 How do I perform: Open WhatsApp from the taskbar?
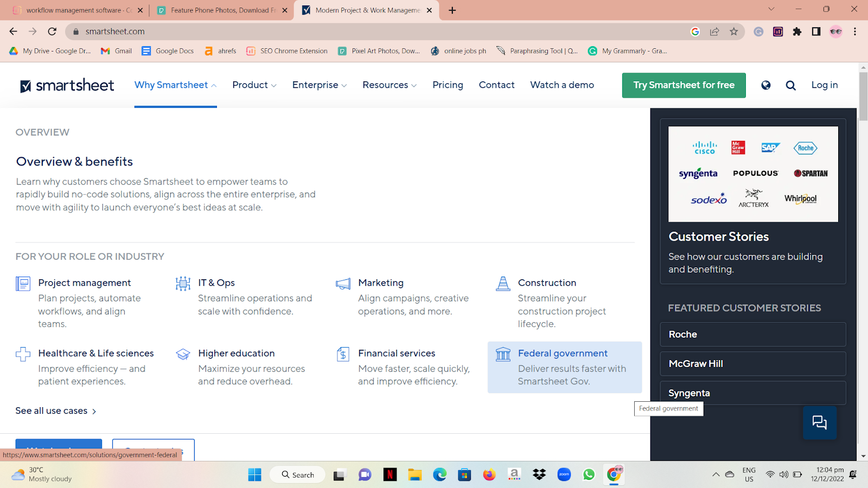pyautogui.click(x=589, y=475)
